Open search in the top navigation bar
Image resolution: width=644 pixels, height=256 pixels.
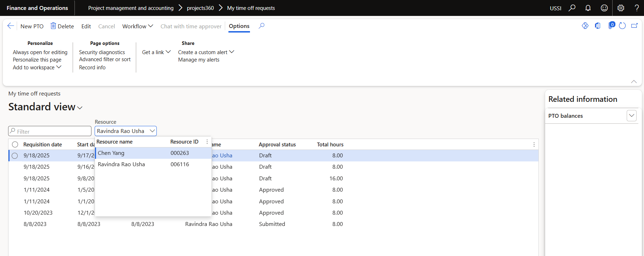pos(572,8)
